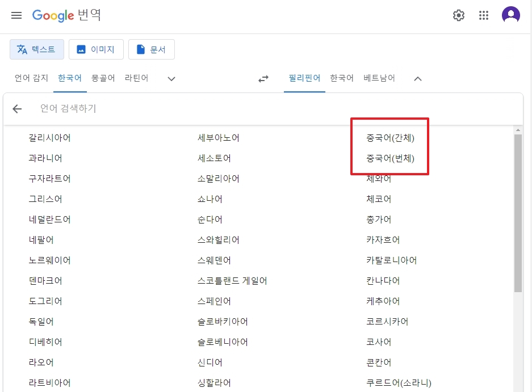The height and width of the screenshot is (392, 532).
Task: Select 스페인어 from the list
Action: (214, 301)
